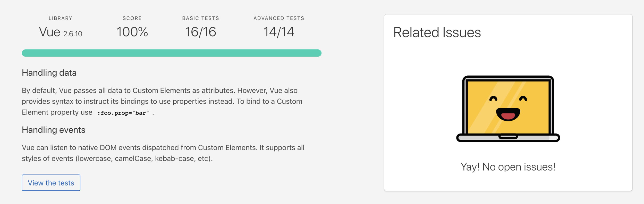Screen dimensions: 644x204
Task: Select the Vue 2.6.10 library name
Action: pyautogui.click(x=61, y=32)
